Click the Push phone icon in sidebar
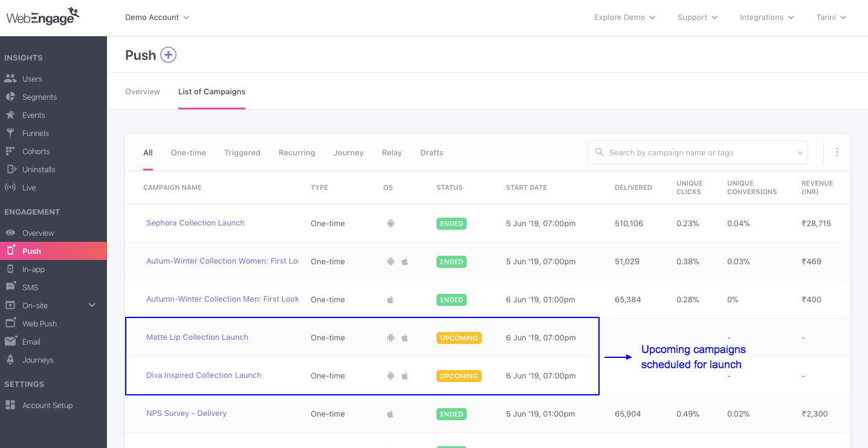 pos(10,250)
